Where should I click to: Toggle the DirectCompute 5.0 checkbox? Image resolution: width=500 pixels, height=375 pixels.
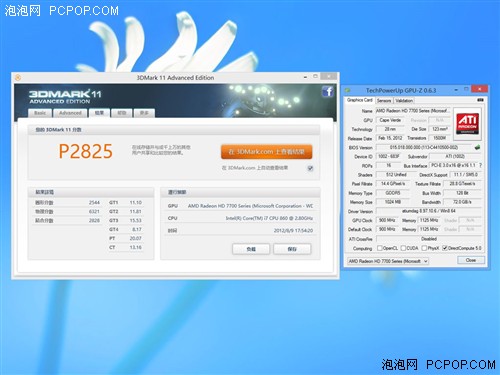click(x=445, y=248)
